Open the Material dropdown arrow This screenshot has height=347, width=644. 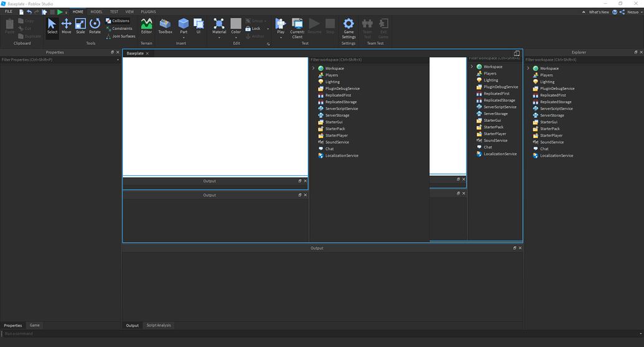[219, 37]
